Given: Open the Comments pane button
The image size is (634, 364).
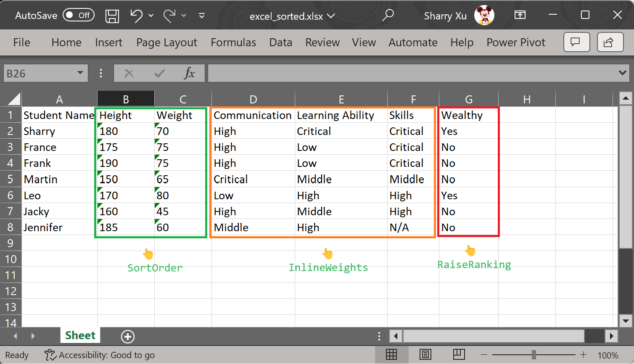Looking at the screenshot, I should (576, 42).
